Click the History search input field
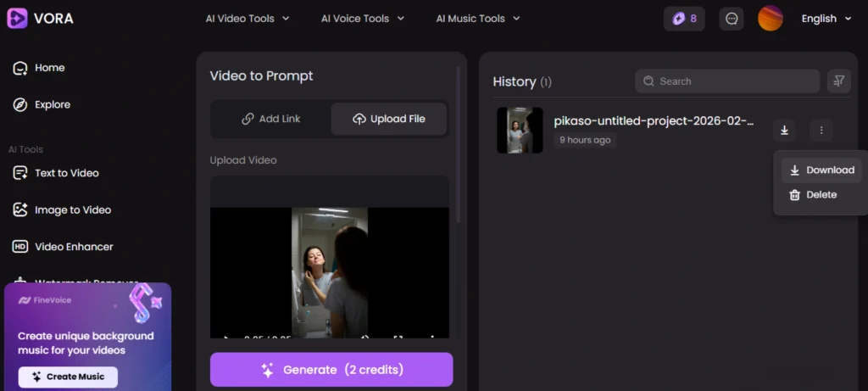 click(x=727, y=81)
